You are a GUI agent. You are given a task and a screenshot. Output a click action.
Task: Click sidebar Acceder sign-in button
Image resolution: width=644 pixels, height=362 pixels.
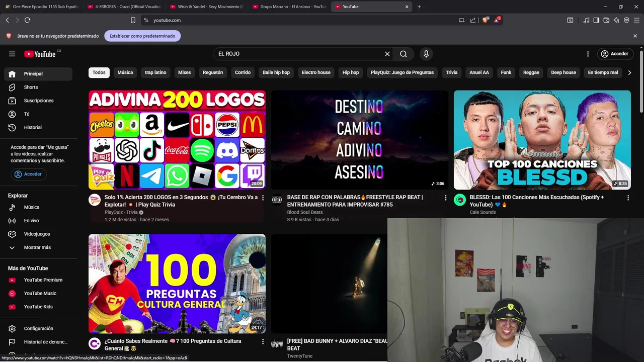[28, 174]
